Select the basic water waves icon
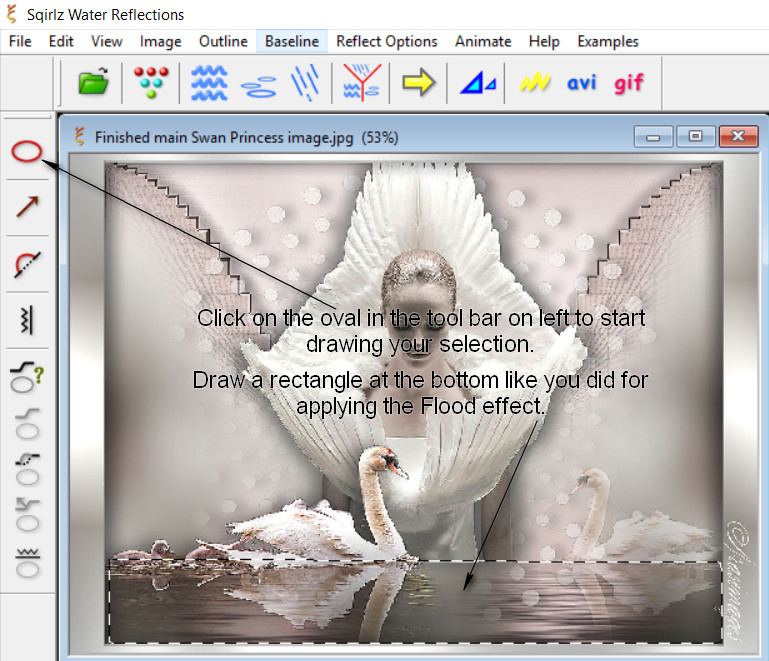769x661 pixels. (x=209, y=82)
